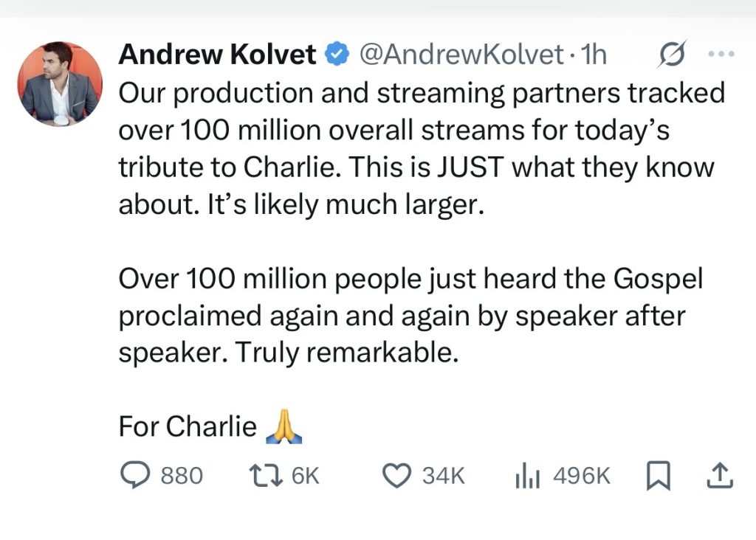Click the share upload arrow icon

720,476
